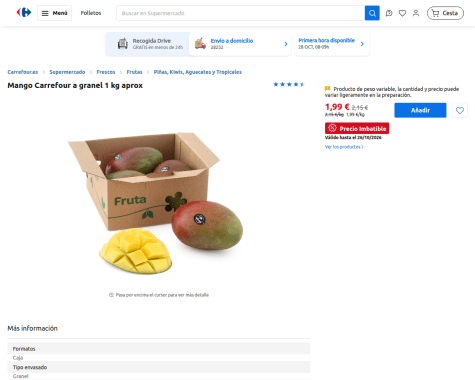Screen dimensions: 475x380
Task: Click the star rating of the mango
Action: coord(289,84)
